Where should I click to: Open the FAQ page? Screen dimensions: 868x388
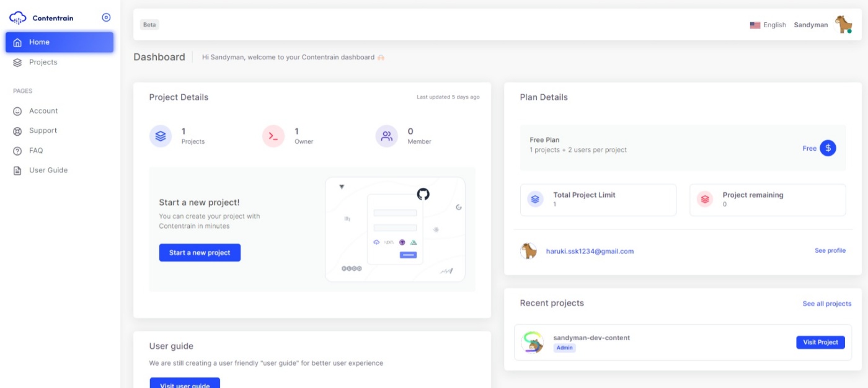[x=36, y=151]
